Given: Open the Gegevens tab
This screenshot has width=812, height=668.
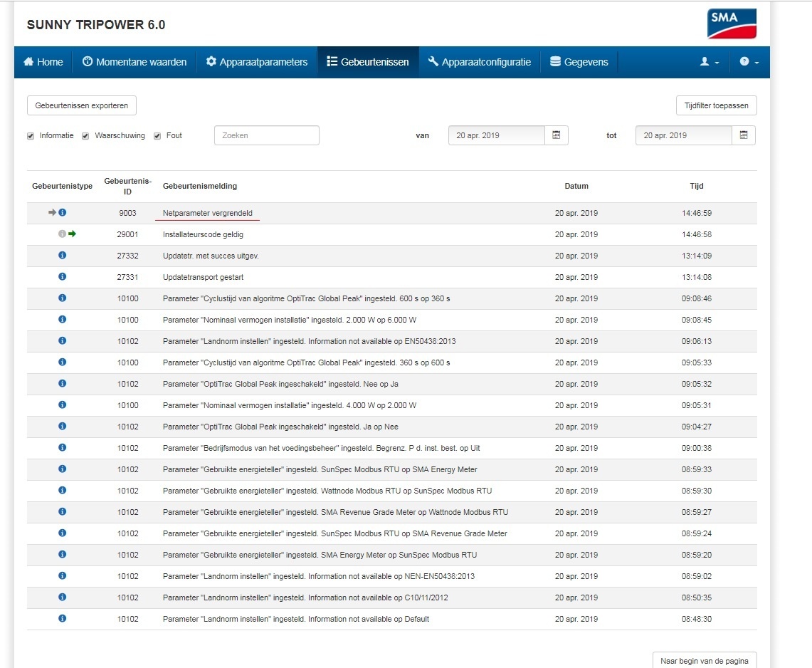Looking at the screenshot, I should pyautogui.click(x=579, y=62).
